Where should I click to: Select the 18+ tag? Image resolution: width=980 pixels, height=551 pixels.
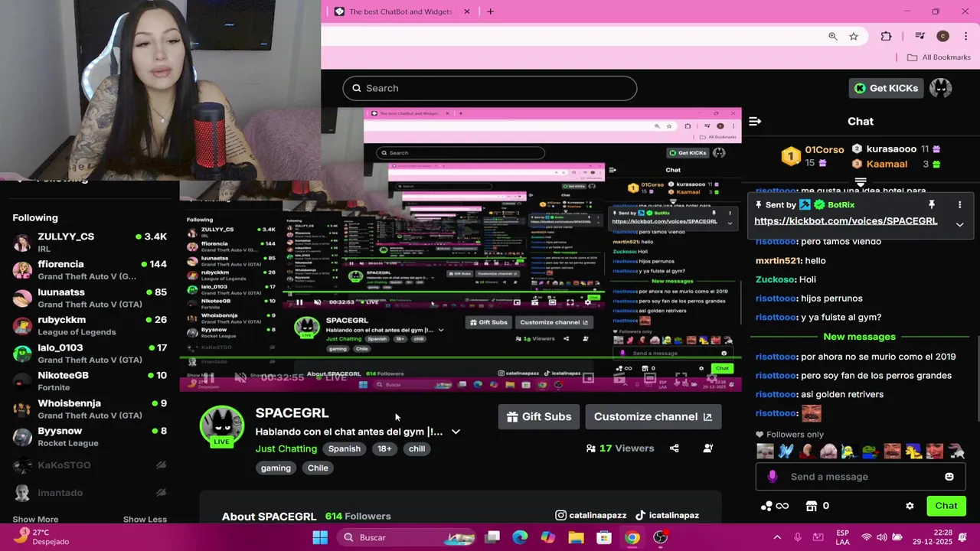pyautogui.click(x=384, y=449)
